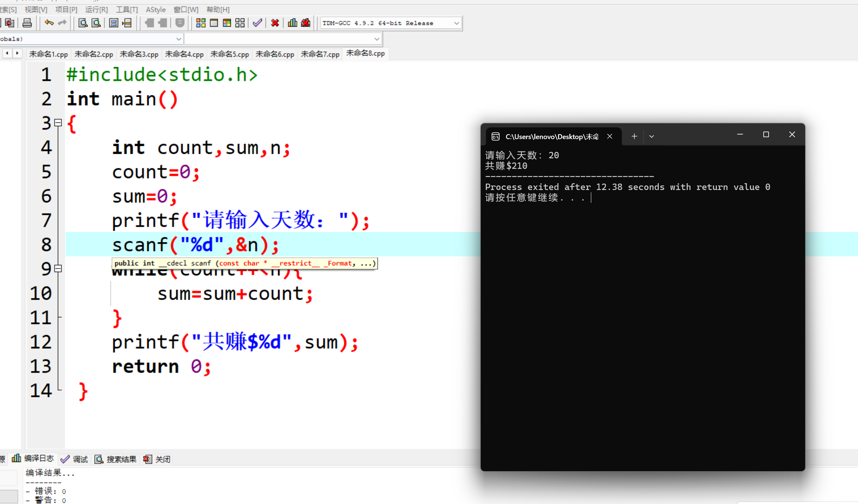Click the Profile analysis bar chart icon
This screenshot has width=858, height=504.
click(x=292, y=23)
